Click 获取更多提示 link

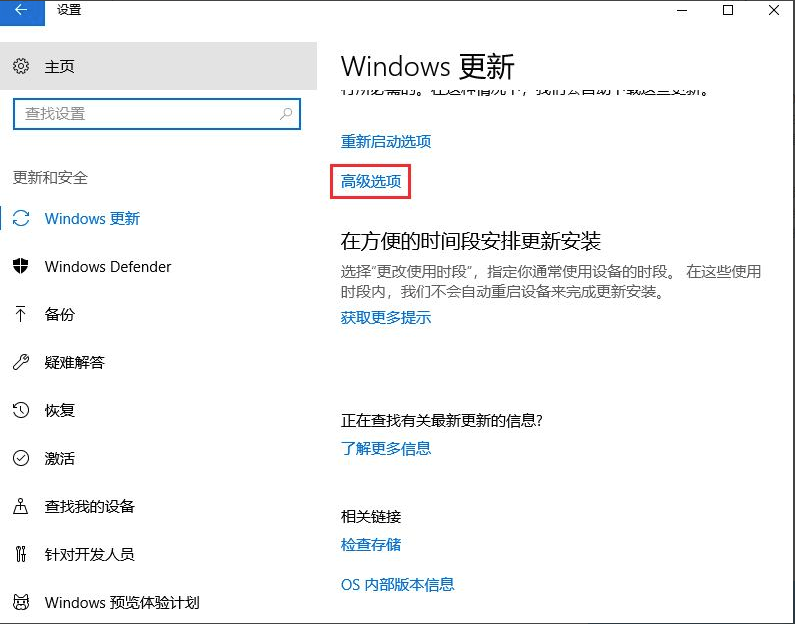click(x=386, y=317)
